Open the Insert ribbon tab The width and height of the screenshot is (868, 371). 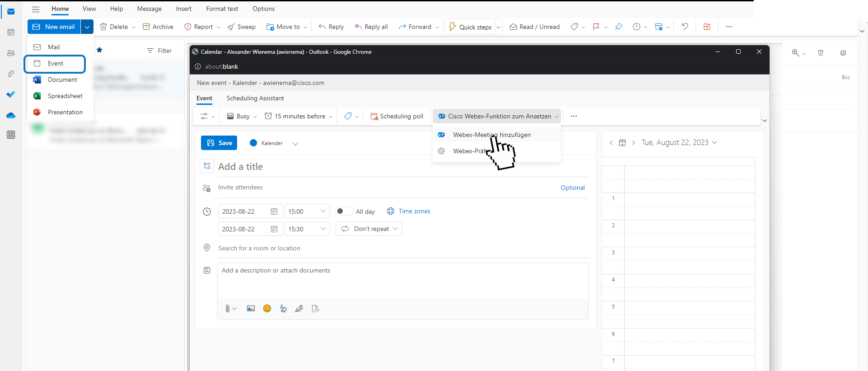tap(183, 9)
